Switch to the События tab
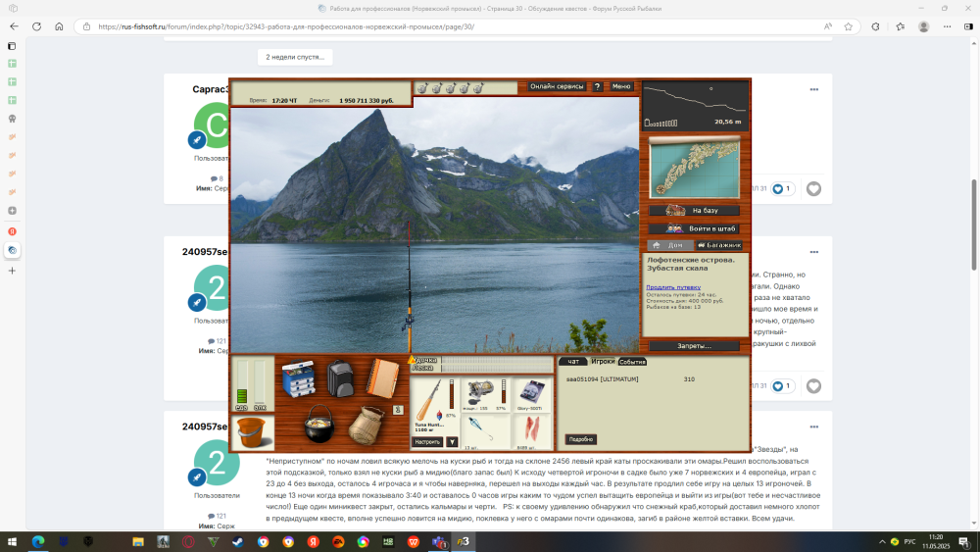 [632, 362]
